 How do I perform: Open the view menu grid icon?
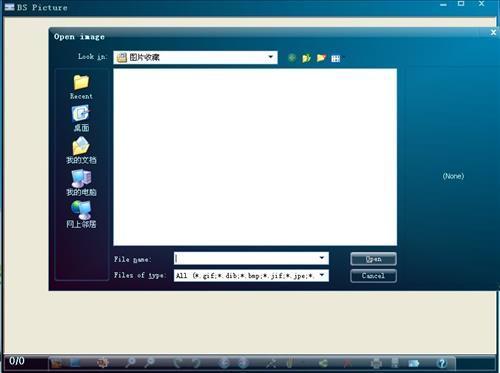click(336, 59)
